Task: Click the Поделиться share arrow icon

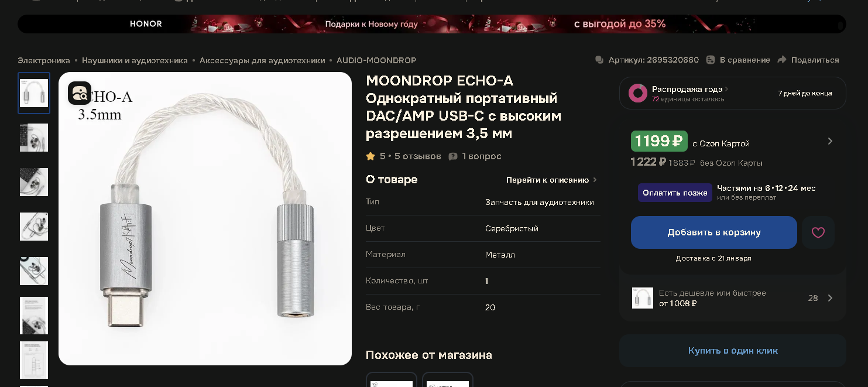Action: [782, 60]
